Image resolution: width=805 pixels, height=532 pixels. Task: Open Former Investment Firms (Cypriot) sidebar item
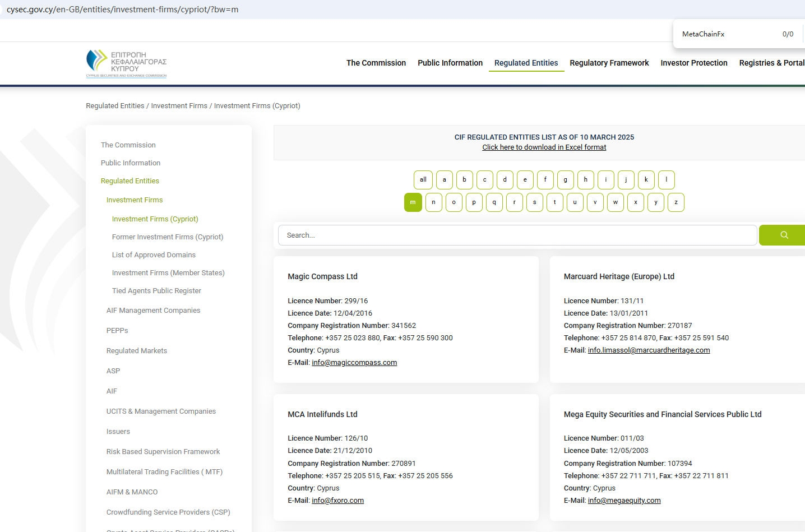(168, 237)
